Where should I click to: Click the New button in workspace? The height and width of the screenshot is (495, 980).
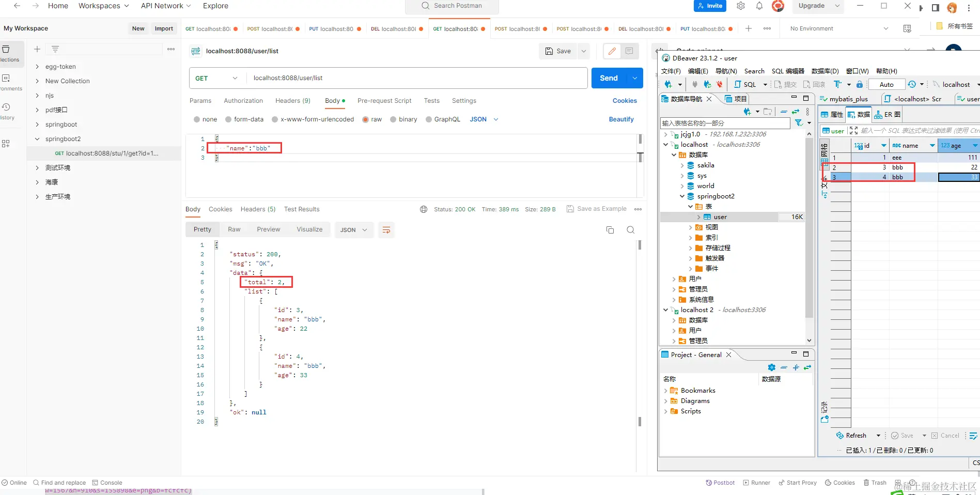click(138, 28)
